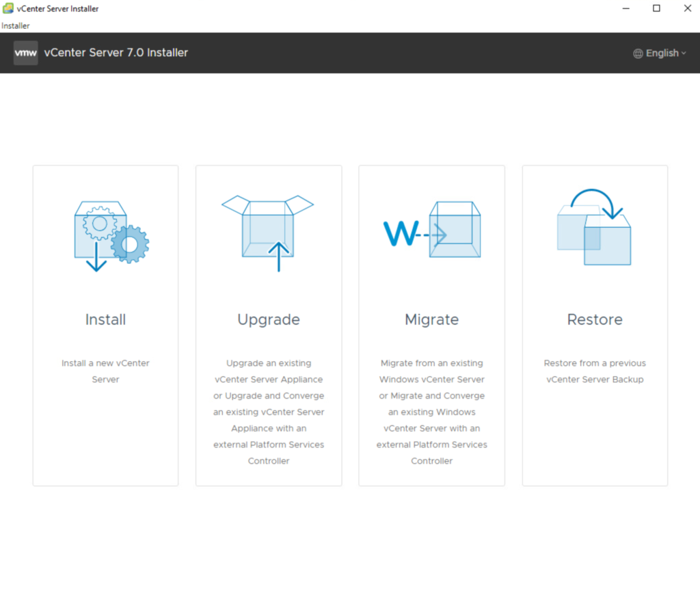Image resolution: width=700 pixels, height=593 pixels.
Task: Click the vCenter Server 7.0 Installer header title
Action: (116, 53)
